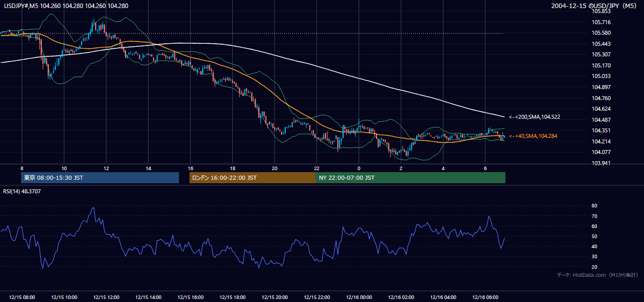This screenshot has width=644, height=302.
Task: Click price axis value 105.307
Action: (602, 54)
